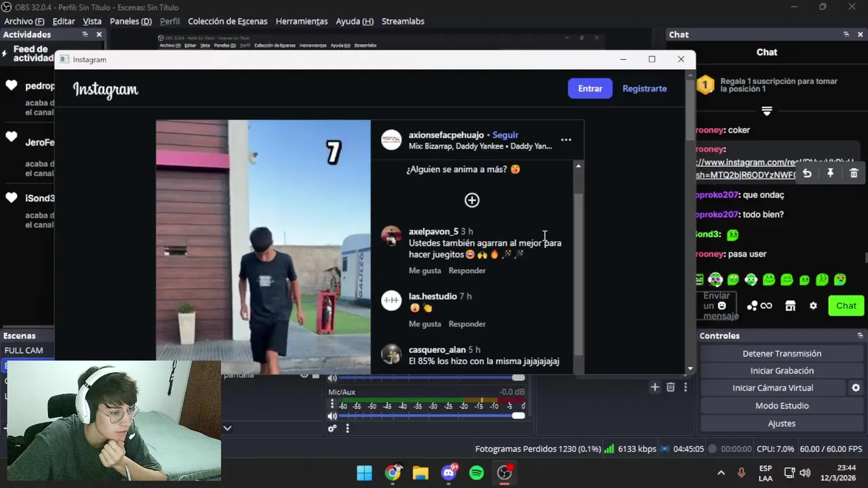Click Instagram window scroll-down arrow
This screenshot has width=868, height=488.
pyautogui.click(x=690, y=369)
